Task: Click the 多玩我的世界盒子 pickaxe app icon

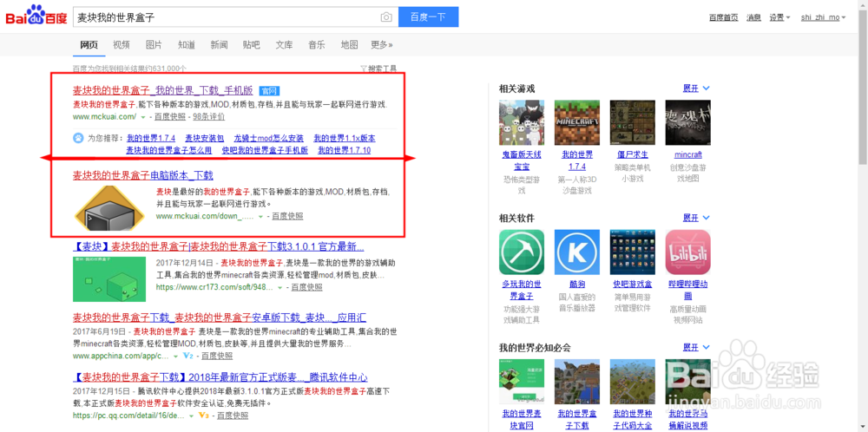Action: pos(522,252)
